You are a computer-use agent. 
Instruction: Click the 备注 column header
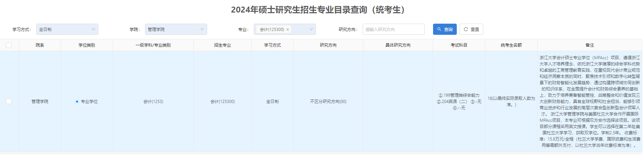[x=590, y=45]
